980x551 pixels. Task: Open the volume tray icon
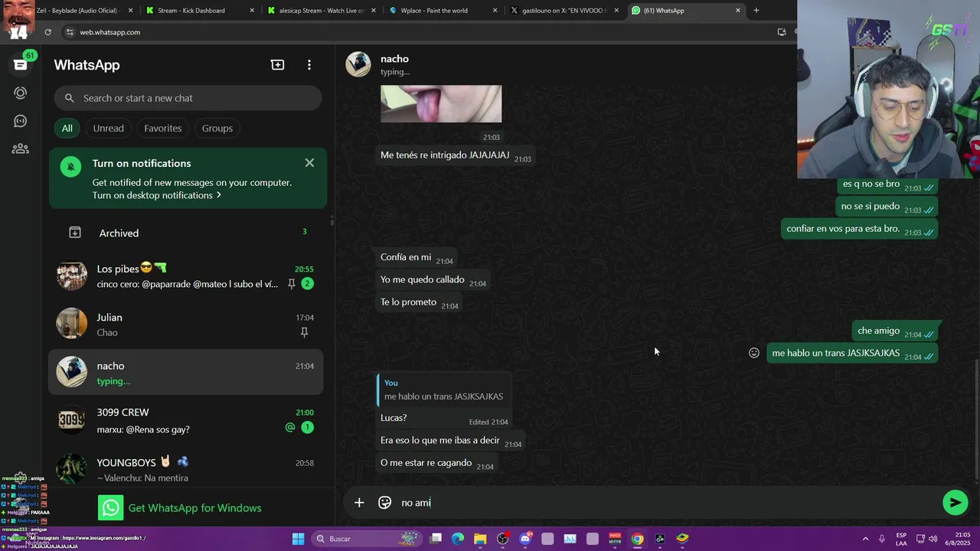click(x=933, y=539)
